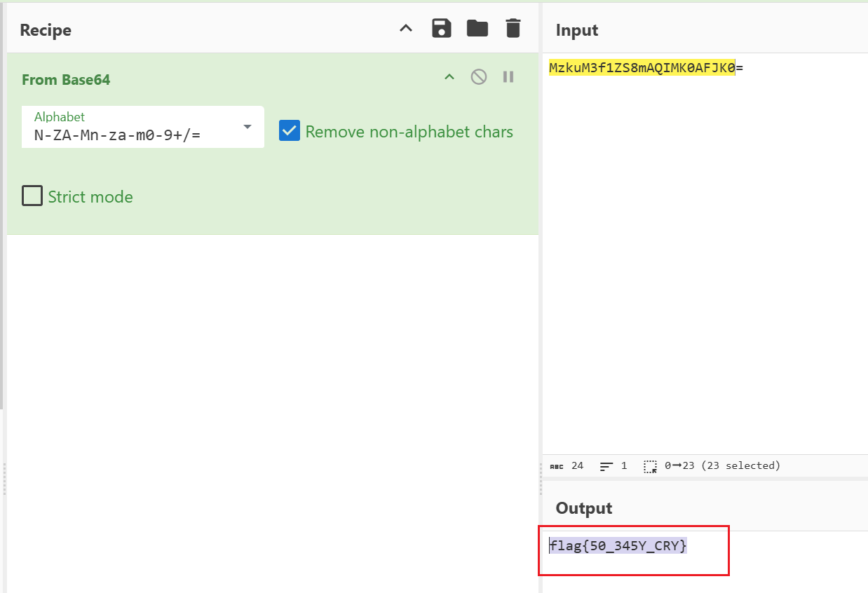Clear the recipe with the trash icon
Screen dimensions: 868x593
click(x=513, y=29)
